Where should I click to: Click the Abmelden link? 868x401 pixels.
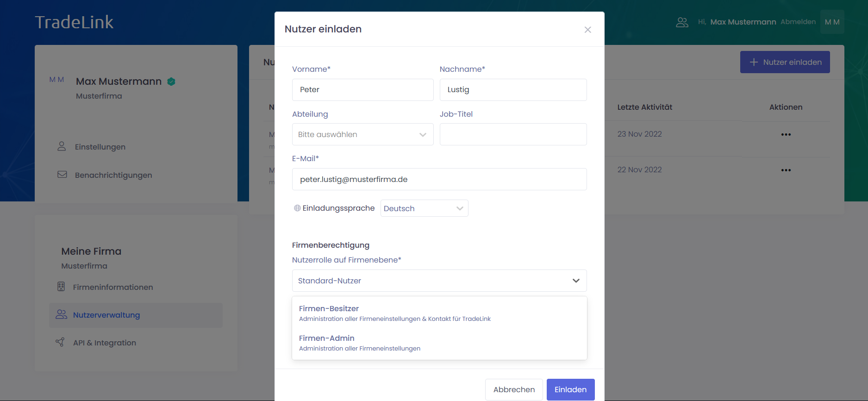(798, 22)
